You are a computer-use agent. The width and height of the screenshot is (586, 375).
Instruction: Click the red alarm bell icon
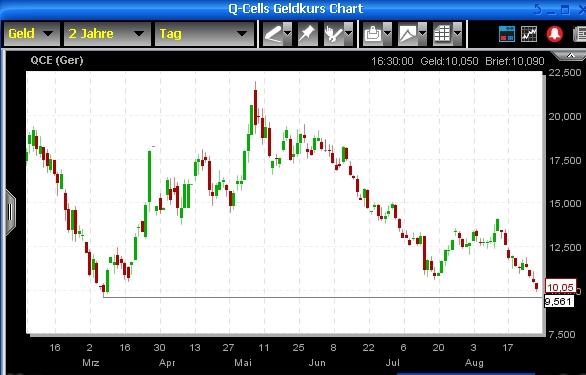point(554,34)
